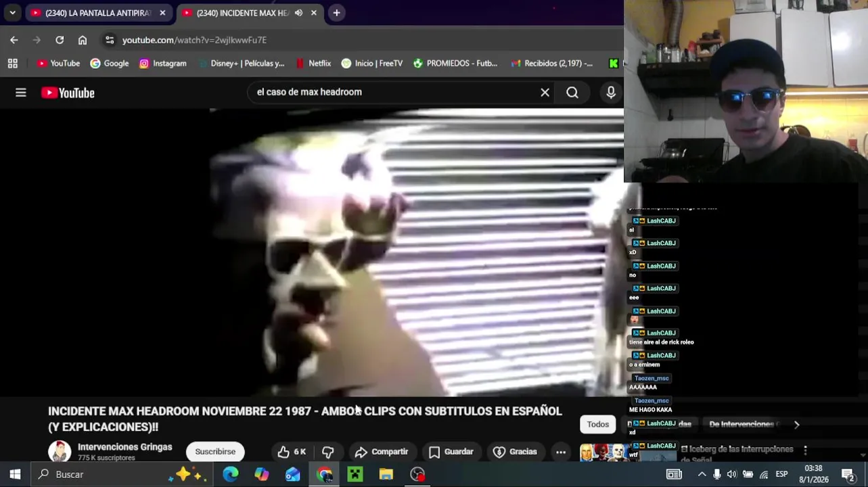The height and width of the screenshot is (487, 868).
Task: Reload the page with the refresh icon
Action: click(60, 40)
